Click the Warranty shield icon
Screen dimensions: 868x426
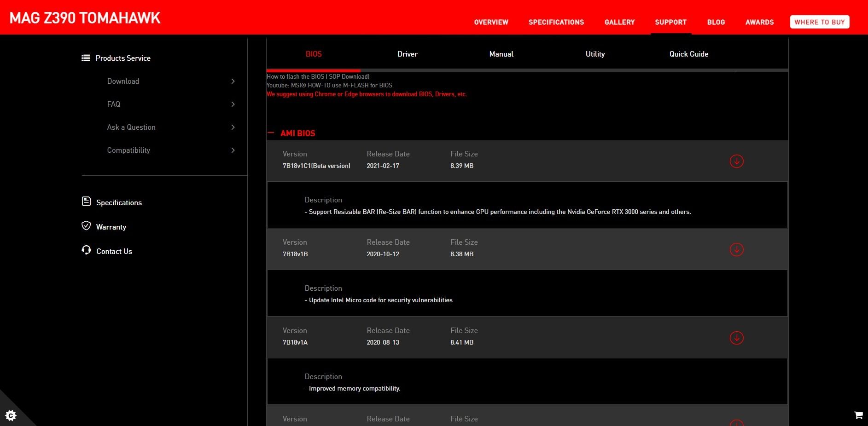86,226
